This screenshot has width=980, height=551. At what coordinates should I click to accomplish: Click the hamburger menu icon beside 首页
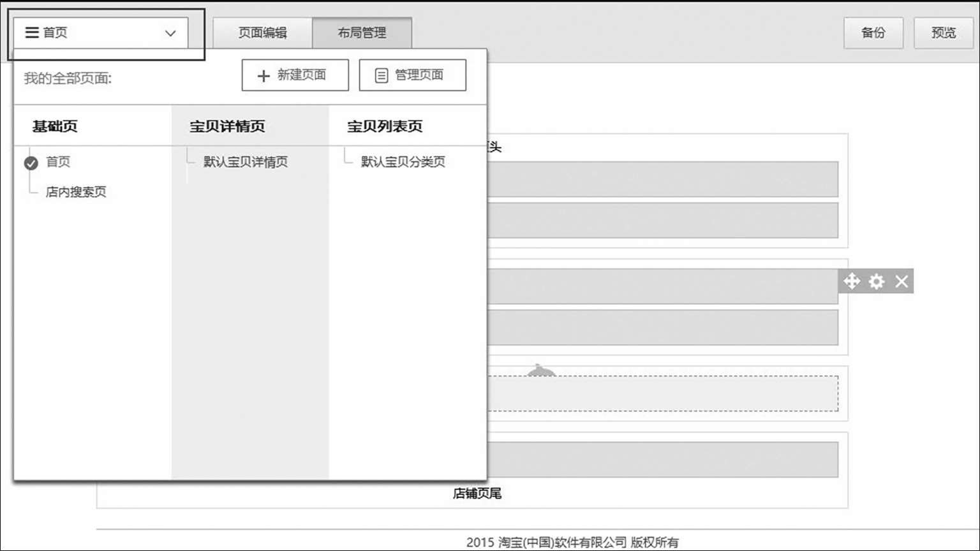pos(32,33)
